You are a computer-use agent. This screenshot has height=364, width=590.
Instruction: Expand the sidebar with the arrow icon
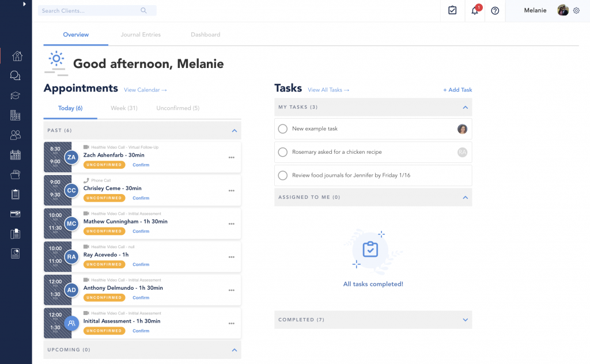(x=24, y=4)
